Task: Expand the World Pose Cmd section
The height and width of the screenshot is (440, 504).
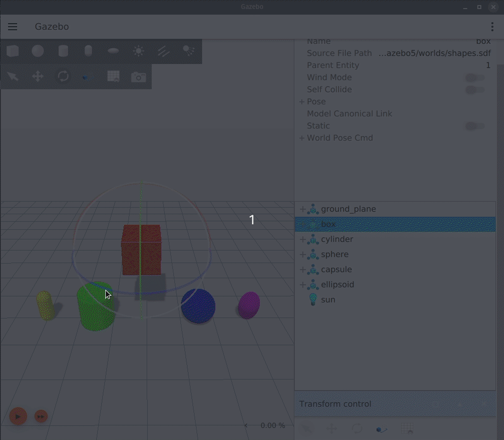Action: click(302, 138)
